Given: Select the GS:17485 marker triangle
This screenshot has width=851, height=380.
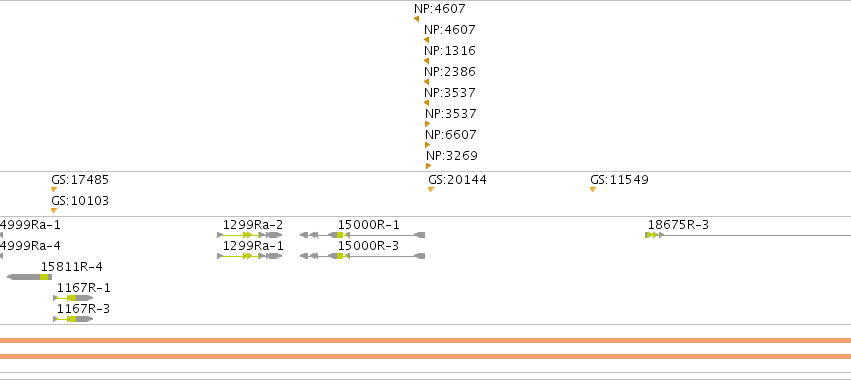Looking at the screenshot, I should pyautogui.click(x=54, y=190).
